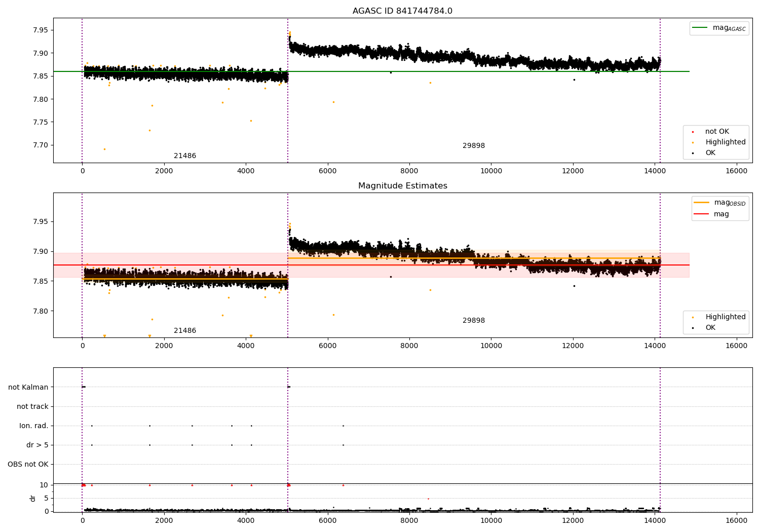Select 'Highlighted' legend entry in the top plot

click(x=725, y=142)
